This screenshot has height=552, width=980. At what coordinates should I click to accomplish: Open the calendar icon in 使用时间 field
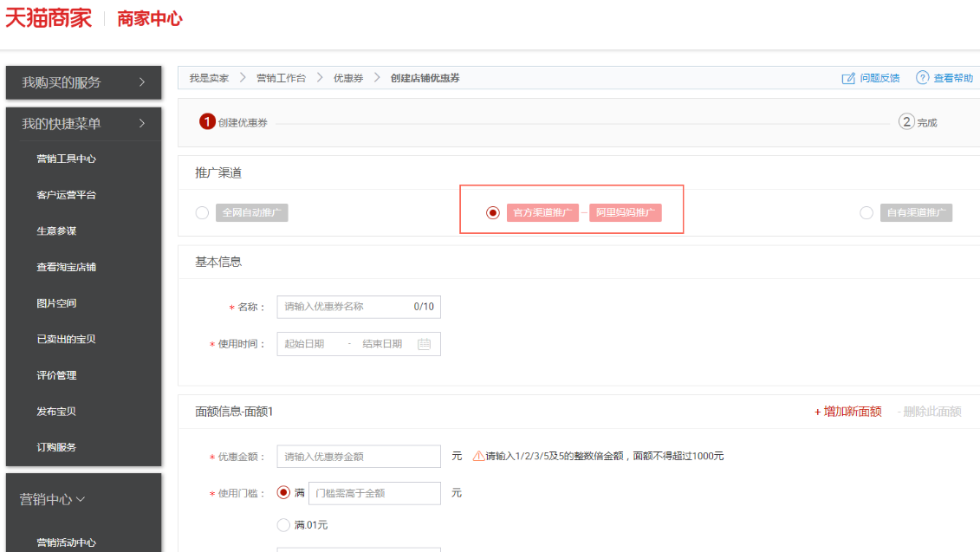click(424, 344)
